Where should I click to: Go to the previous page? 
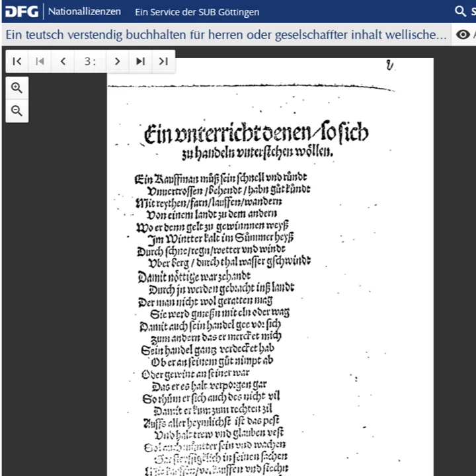(x=63, y=61)
